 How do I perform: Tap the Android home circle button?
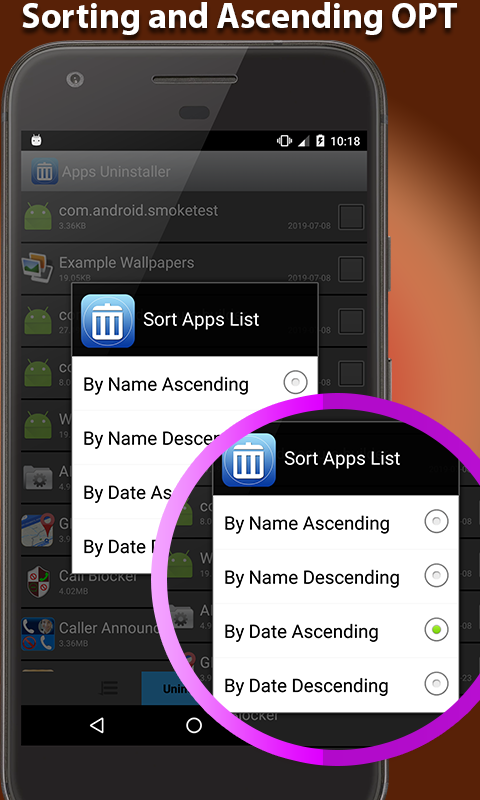click(x=194, y=725)
